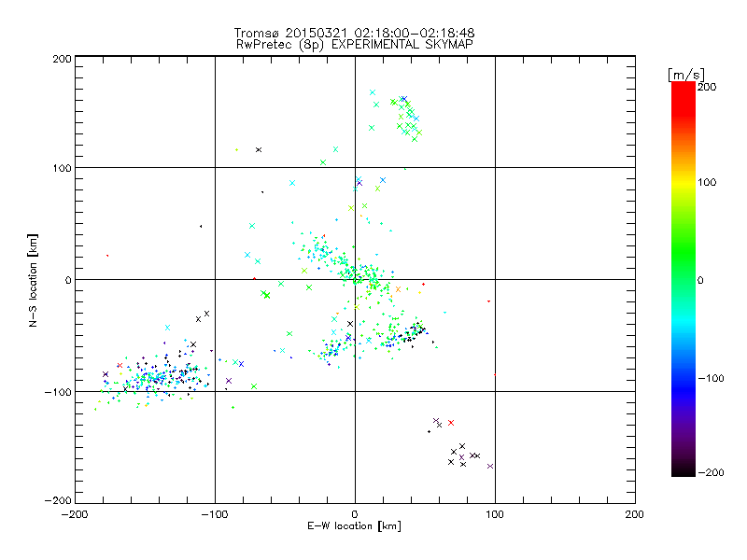Click the black bottom of the velocity colorbar
The height and width of the screenshot is (560, 747).
[684, 469]
